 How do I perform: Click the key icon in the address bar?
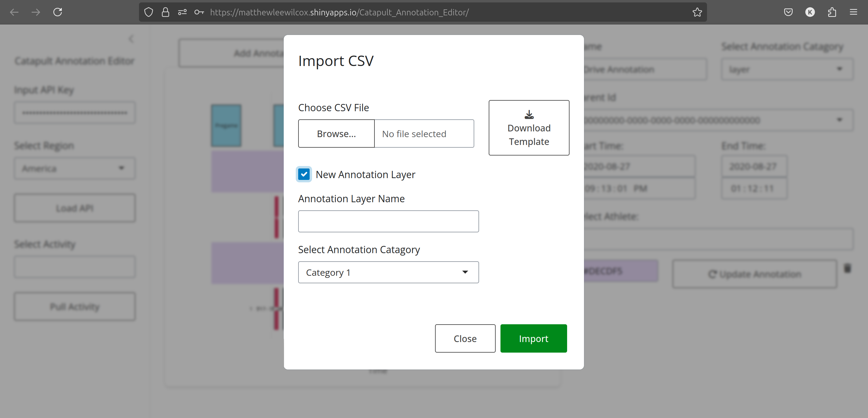199,12
